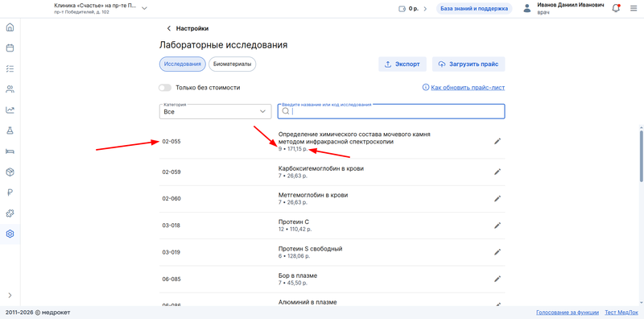Click the clinic name Клиника «Счастье»

pos(95,6)
